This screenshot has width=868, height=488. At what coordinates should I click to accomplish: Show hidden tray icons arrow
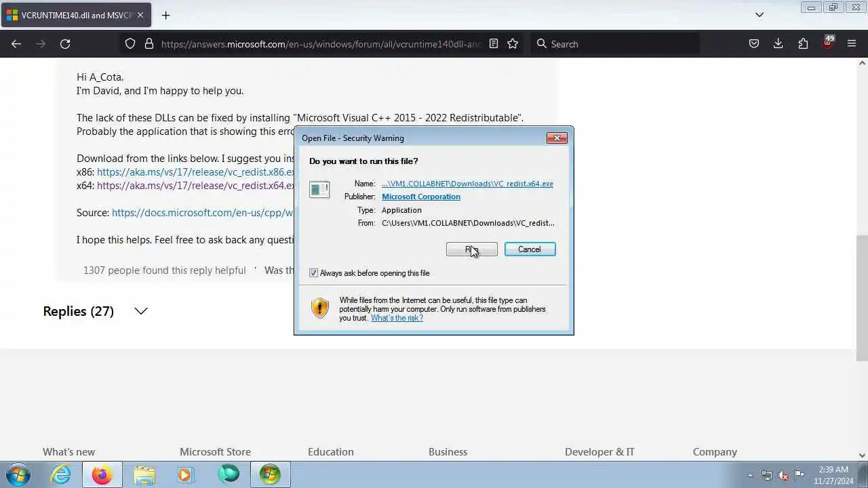tap(750, 475)
